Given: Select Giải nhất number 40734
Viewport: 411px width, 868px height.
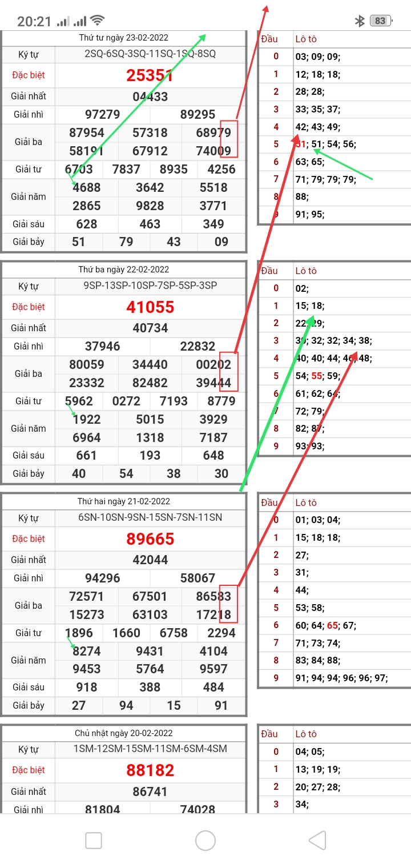Looking at the screenshot, I should (150, 328).
